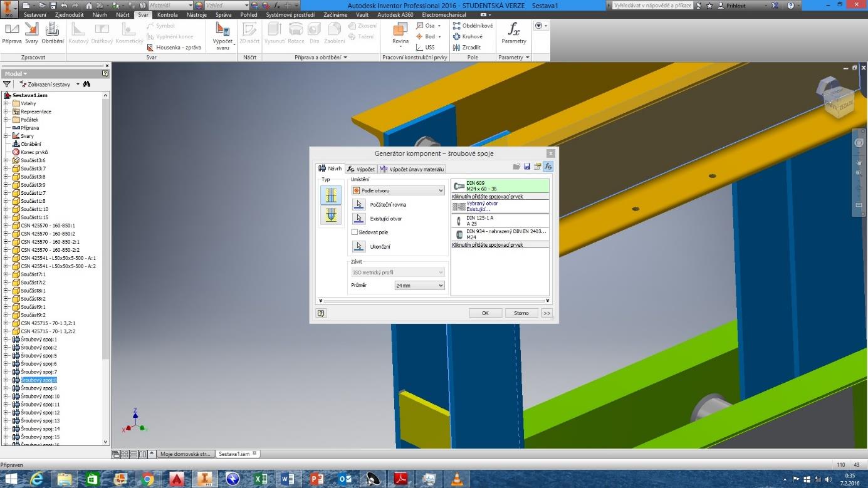Open folder icon in generator dialog
The width and height of the screenshot is (868, 488).
(x=517, y=167)
